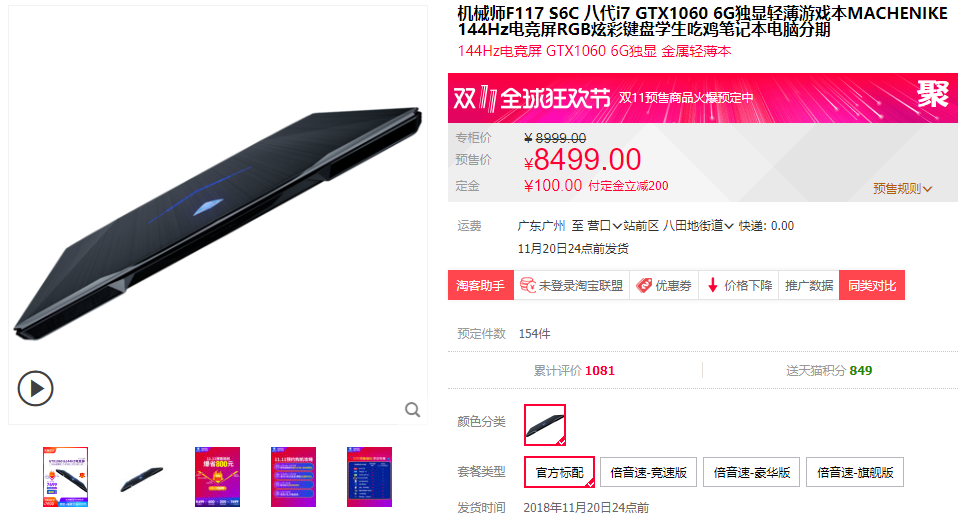Click 未登录淘宝联盟 login icon
Viewport: 967px width, 521px height.
coord(527,285)
